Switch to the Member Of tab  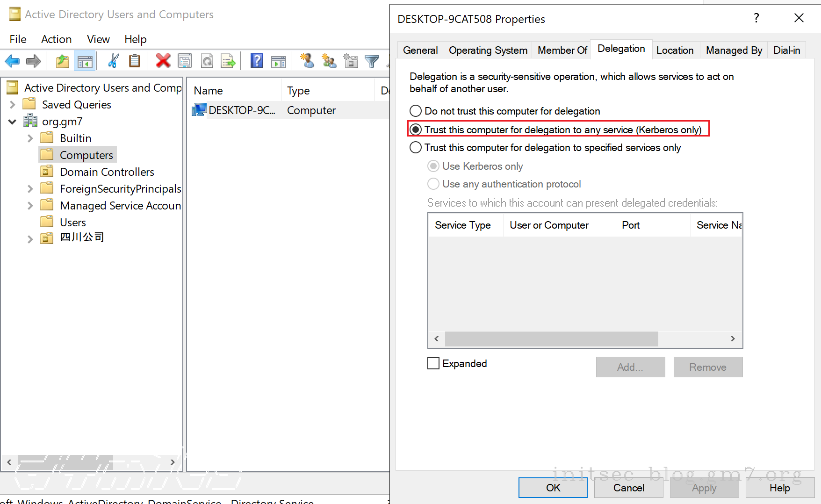[x=562, y=50]
